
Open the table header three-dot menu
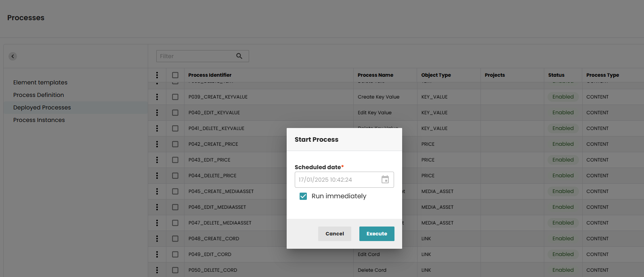(157, 75)
